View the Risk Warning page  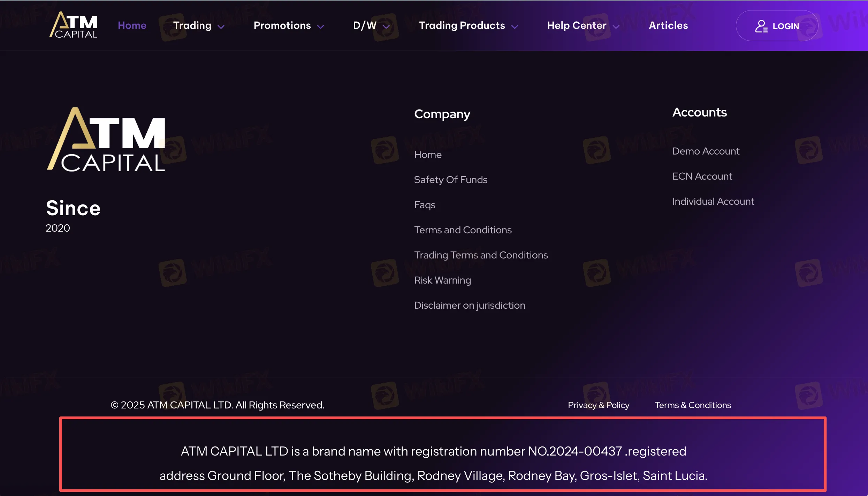pos(442,280)
